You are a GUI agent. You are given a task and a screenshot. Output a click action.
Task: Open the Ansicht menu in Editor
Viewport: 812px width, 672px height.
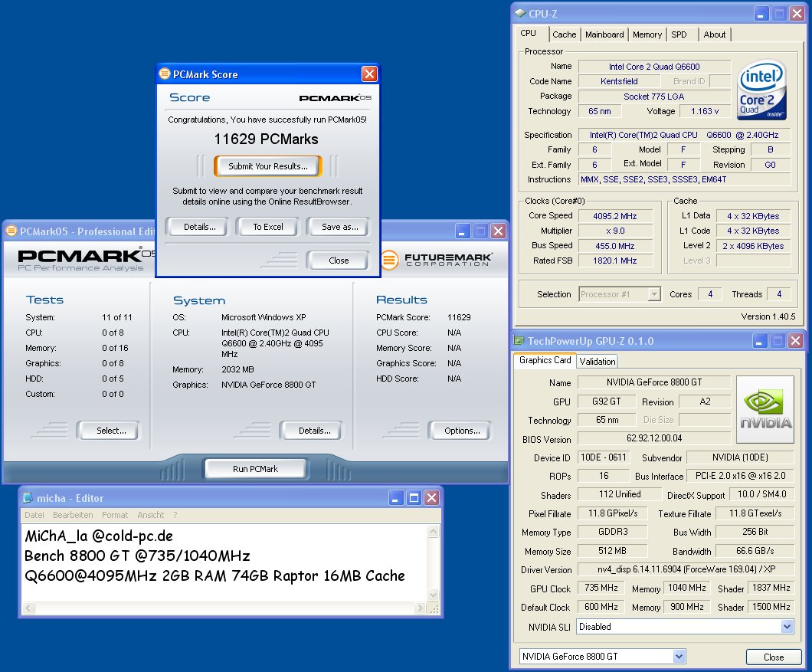[x=151, y=514]
